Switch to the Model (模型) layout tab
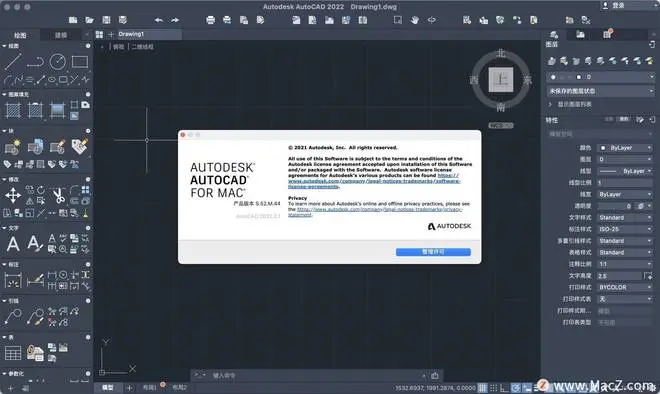The width and height of the screenshot is (660, 394). click(107, 388)
